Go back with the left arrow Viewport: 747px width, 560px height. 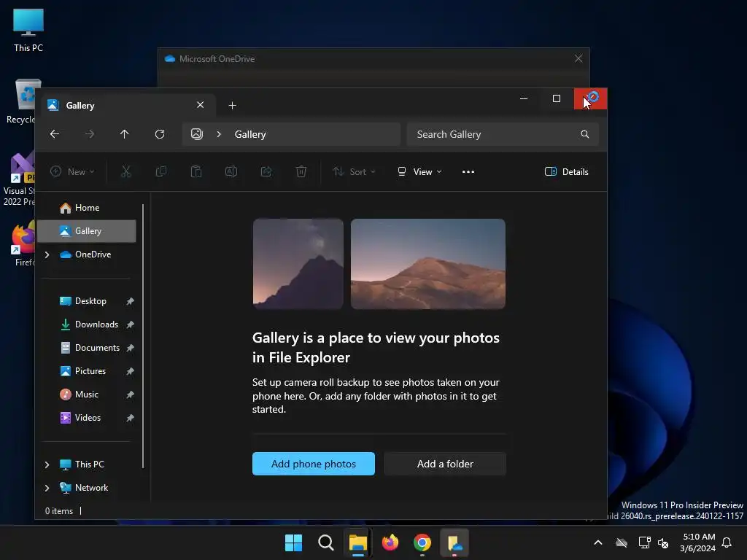click(x=55, y=134)
